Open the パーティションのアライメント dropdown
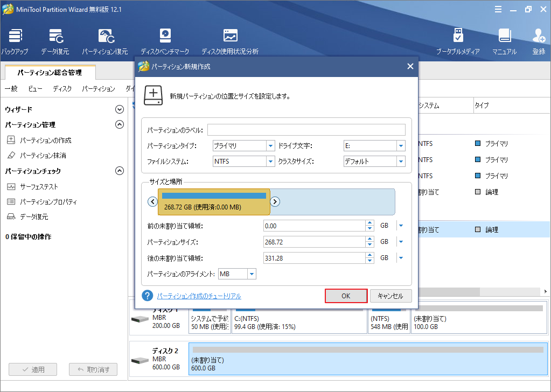The height and width of the screenshot is (392, 551). pyautogui.click(x=252, y=274)
